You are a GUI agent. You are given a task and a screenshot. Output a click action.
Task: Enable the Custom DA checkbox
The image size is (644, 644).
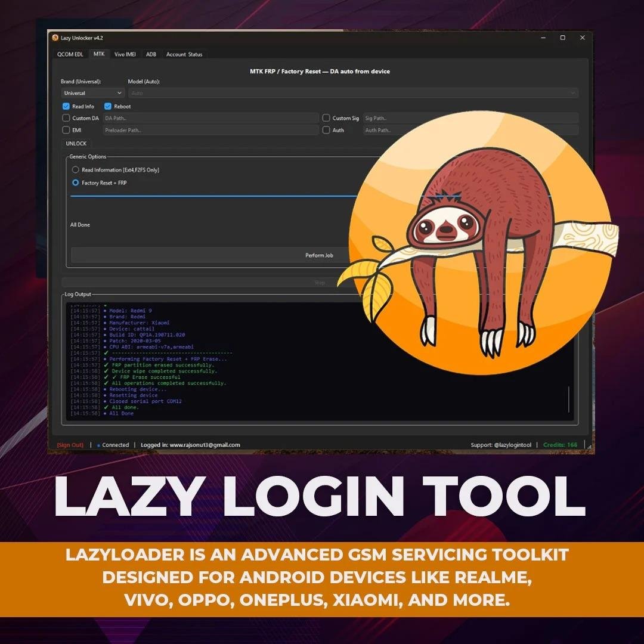point(66,118)
